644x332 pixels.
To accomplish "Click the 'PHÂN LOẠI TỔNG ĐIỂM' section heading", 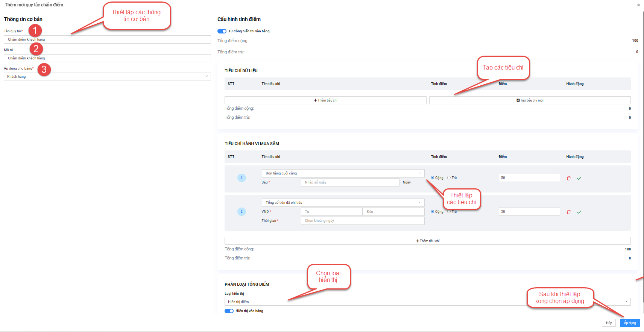I will tap(247, 284).
